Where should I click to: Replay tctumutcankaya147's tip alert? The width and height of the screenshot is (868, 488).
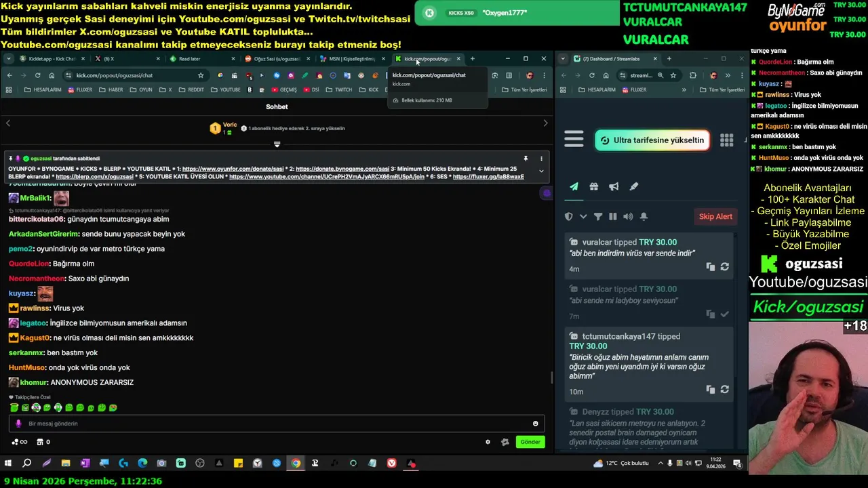point(724,389)
